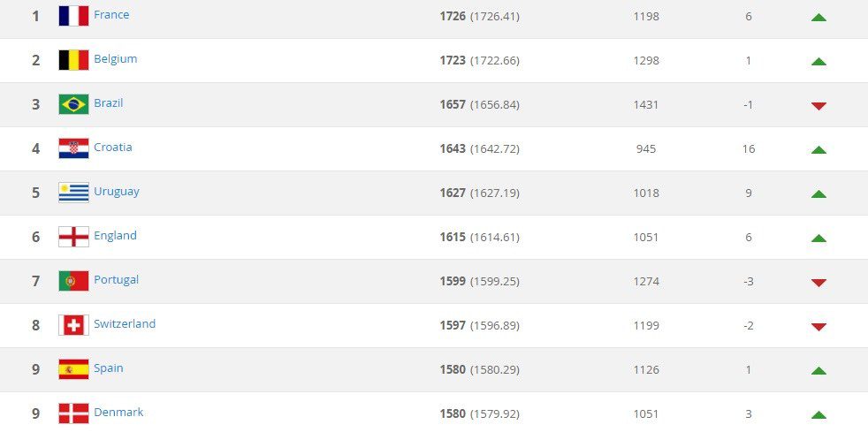Click the Denmark flag icon
Viewport: 868px width, 432px height.
73,413
